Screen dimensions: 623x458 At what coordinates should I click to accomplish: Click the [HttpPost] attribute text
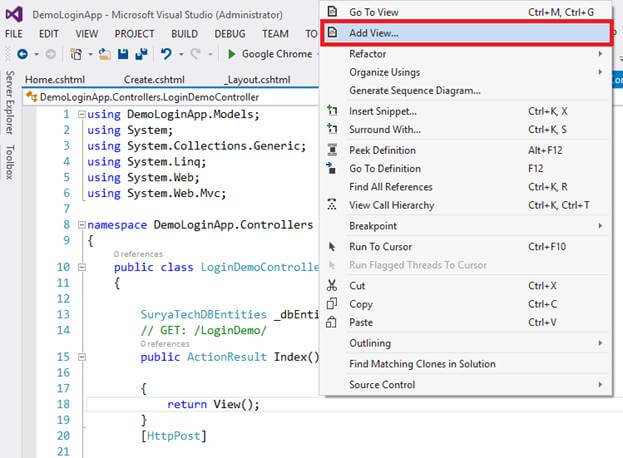pos(174,436)
